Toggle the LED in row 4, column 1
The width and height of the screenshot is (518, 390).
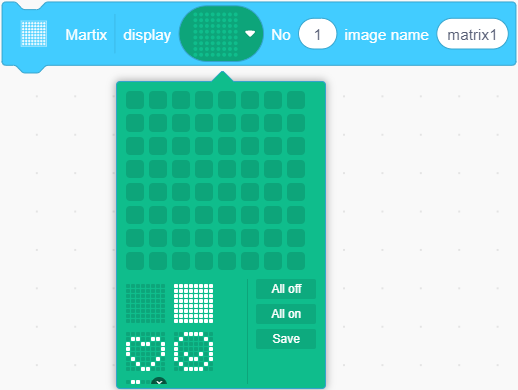click(135, 169)
